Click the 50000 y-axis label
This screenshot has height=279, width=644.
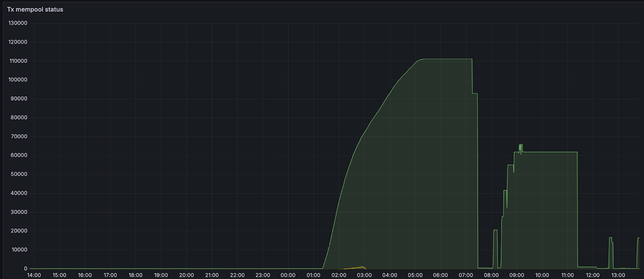19,174
